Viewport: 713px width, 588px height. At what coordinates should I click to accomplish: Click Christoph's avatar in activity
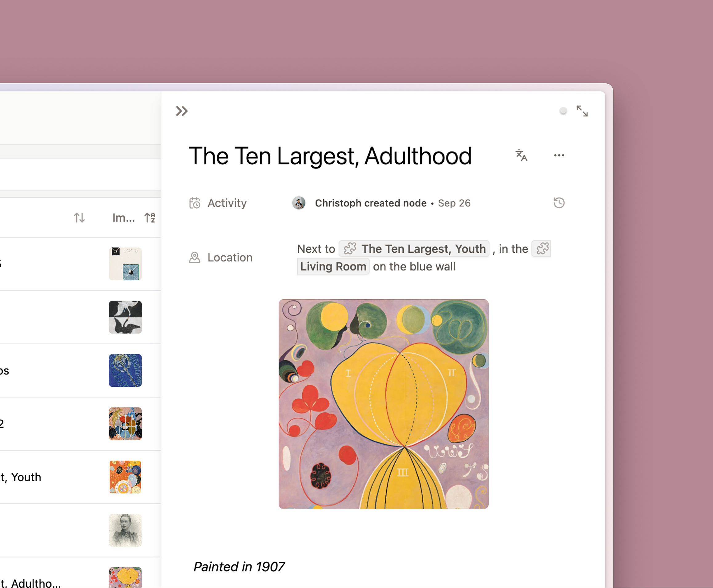[299, 203]
